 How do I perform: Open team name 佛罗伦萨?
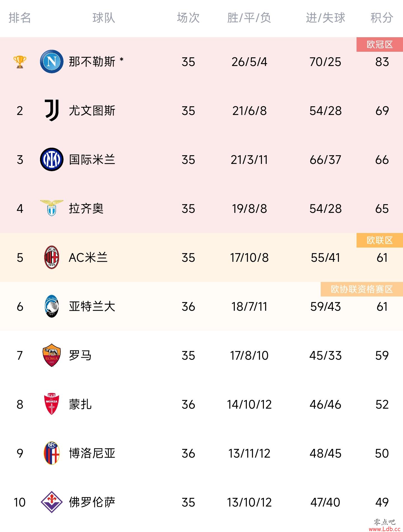click(x=92, y=502)
